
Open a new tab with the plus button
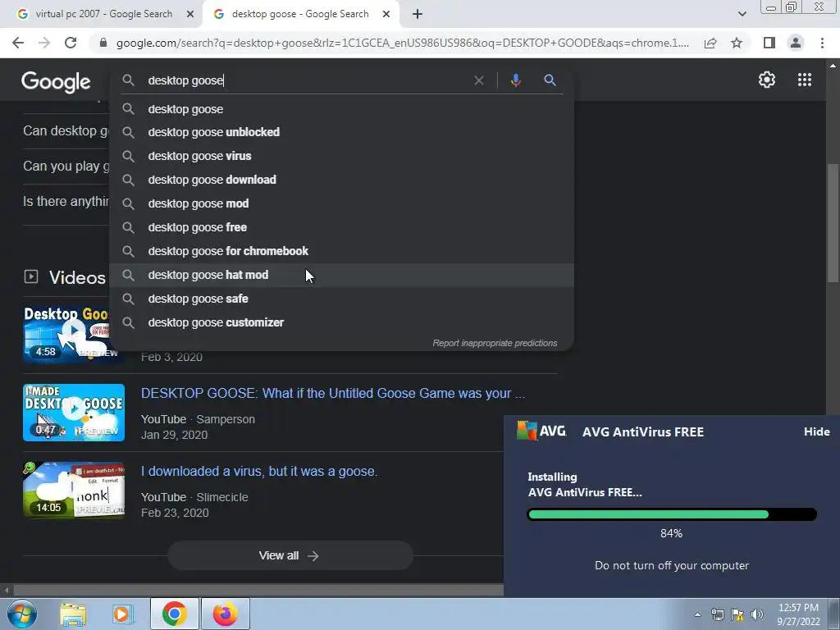(418, 14)
